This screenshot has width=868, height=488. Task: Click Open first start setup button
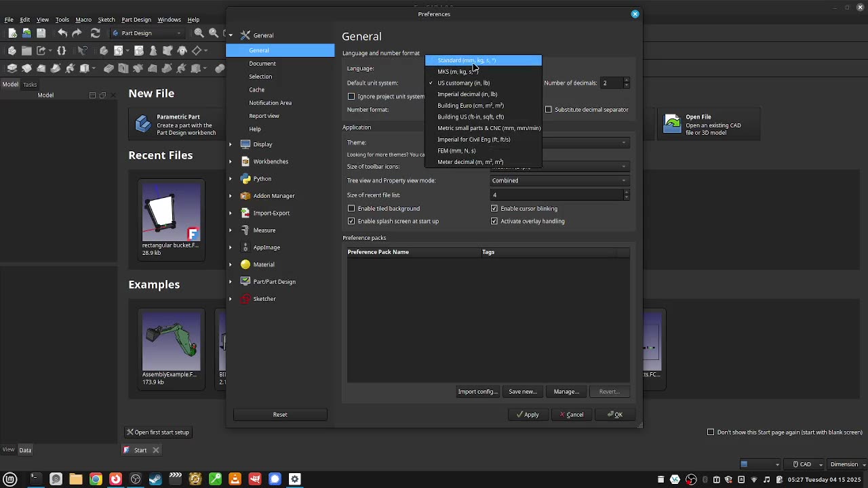158,432
